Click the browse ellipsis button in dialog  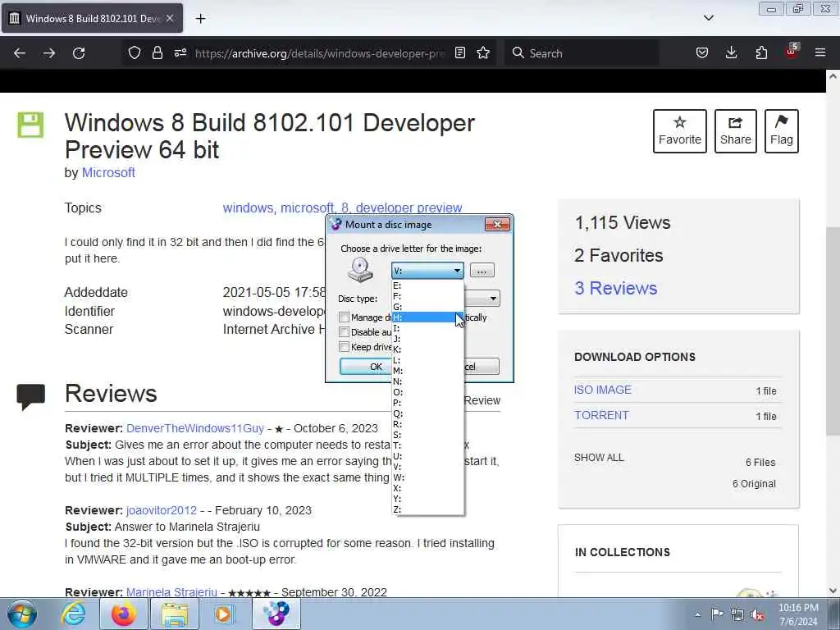[x=482, y=271]
